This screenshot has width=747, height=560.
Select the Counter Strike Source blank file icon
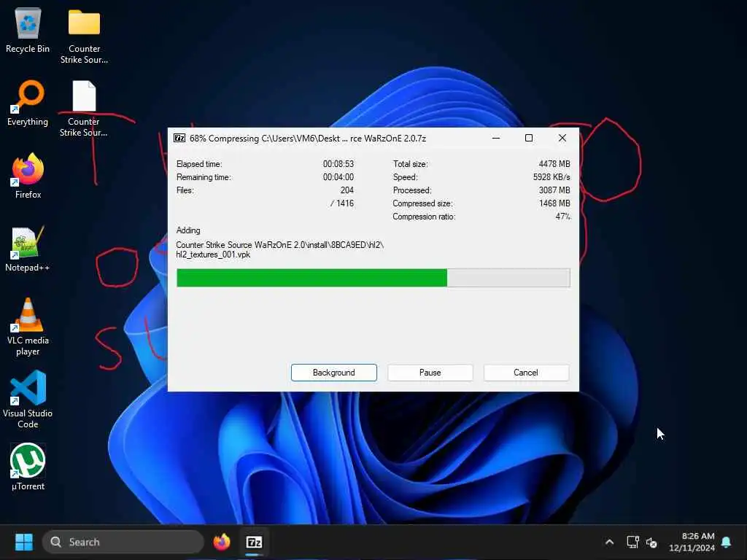84,109
